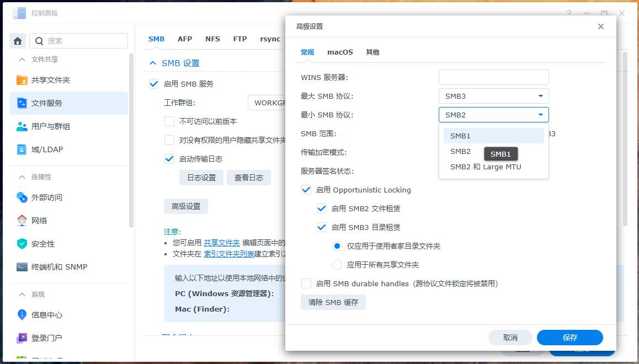Viewport: 639px width, 364px height.
Task: Open the Domain/LDAP (域/LDAP) icon
Action: (22, 149)
